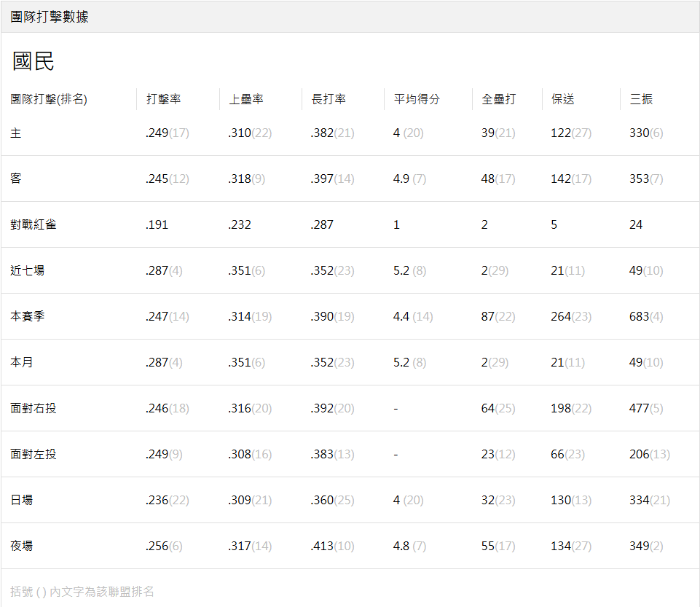Click average runs 4.4 (14) in 本賽季 row
Viewport: 700px width, 607px height.
[413, 317]
